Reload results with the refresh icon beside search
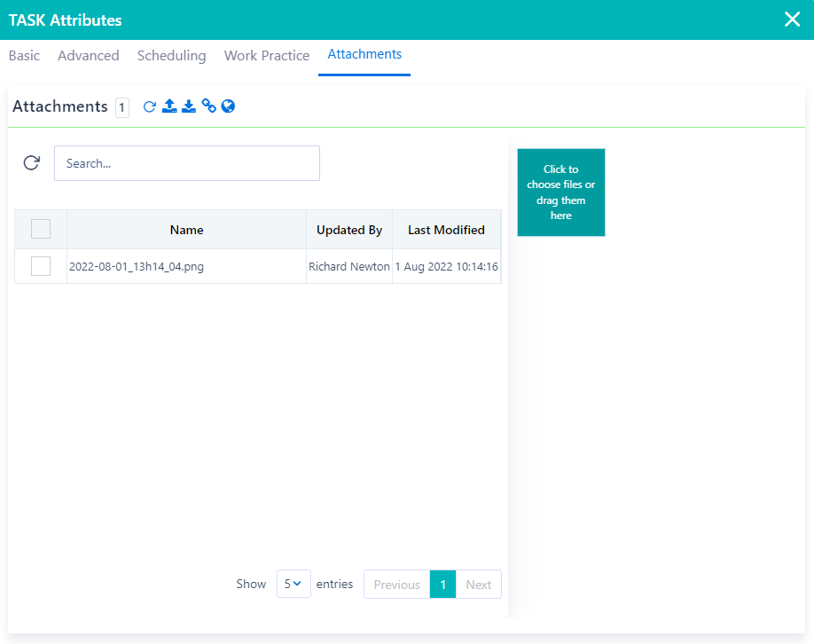The image size is (814, 644). point(31,162)
